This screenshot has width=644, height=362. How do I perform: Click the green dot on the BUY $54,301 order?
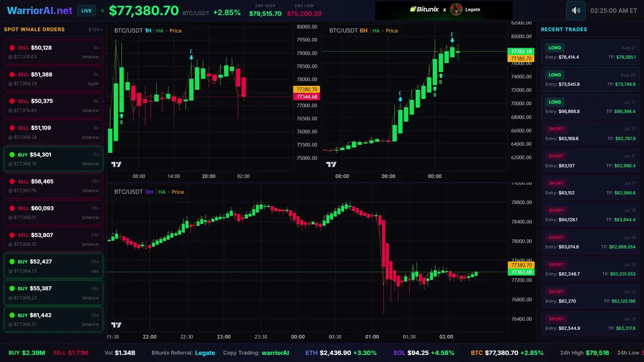click(12, 155)
